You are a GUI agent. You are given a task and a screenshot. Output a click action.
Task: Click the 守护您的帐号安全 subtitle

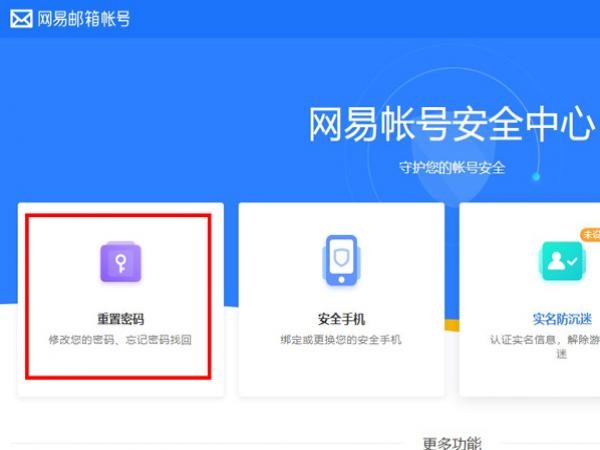tap(452, 168)
